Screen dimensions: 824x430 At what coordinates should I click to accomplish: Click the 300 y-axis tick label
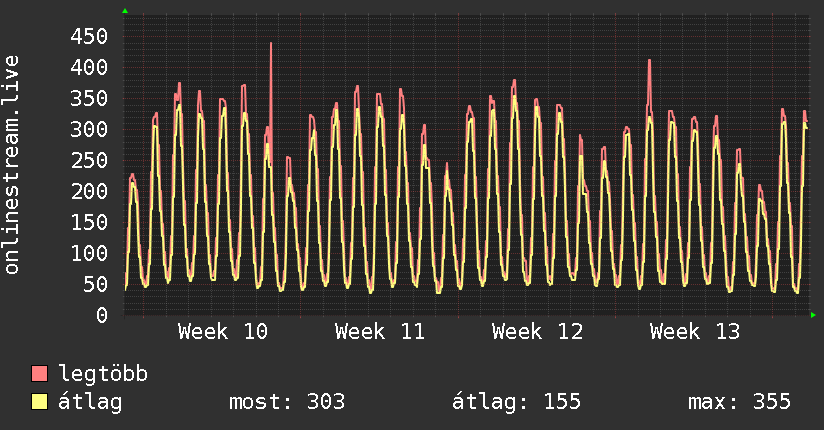click(89, 129)
